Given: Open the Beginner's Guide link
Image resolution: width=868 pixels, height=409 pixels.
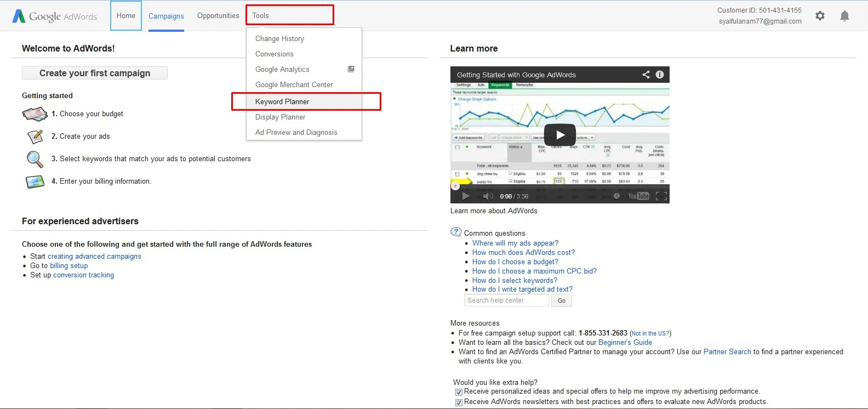Looking at the screenshot, I should (x=625, y=342).
